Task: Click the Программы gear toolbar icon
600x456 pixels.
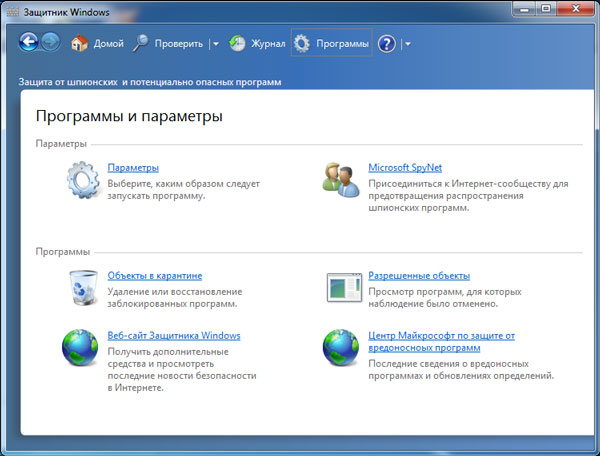Action: tap(302, 43)
